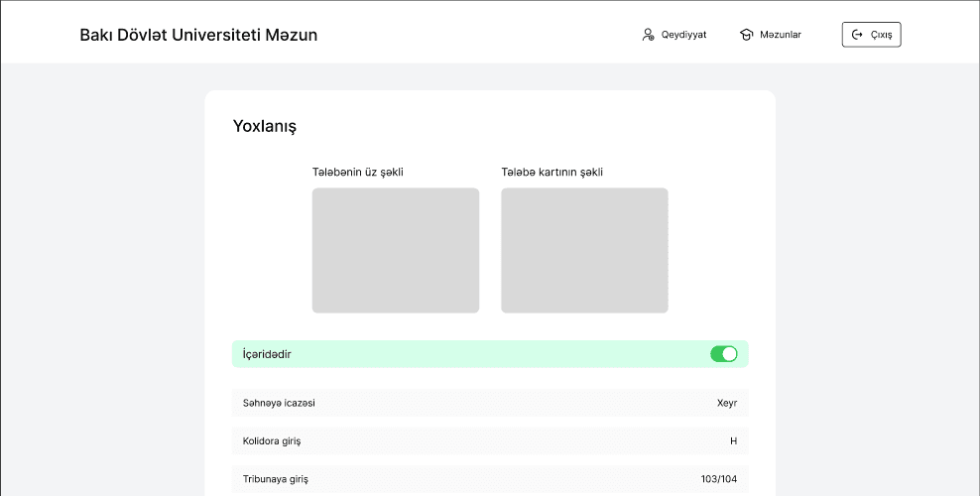The width and height of the screenshot is (980, 496).
Task: Click the Məzunlar graduation cap icon
Action: (x=746, y=35)
